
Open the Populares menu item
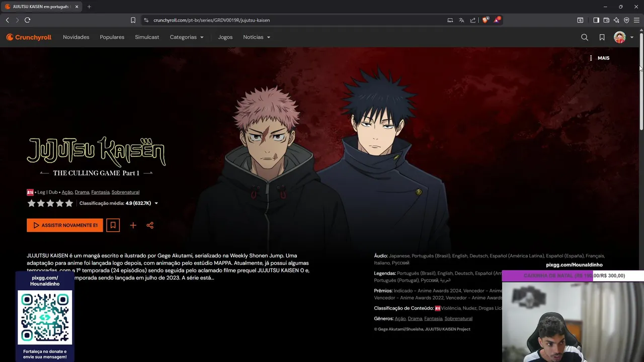(112, 37)
